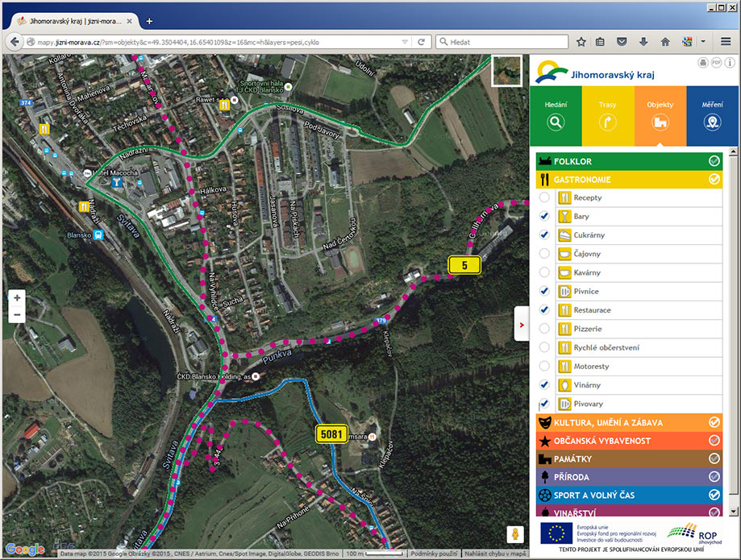This screenshot has height=560, width=741.
Task: Click Nahlásit chybu v mapě link
Action: tap(495, 554)
